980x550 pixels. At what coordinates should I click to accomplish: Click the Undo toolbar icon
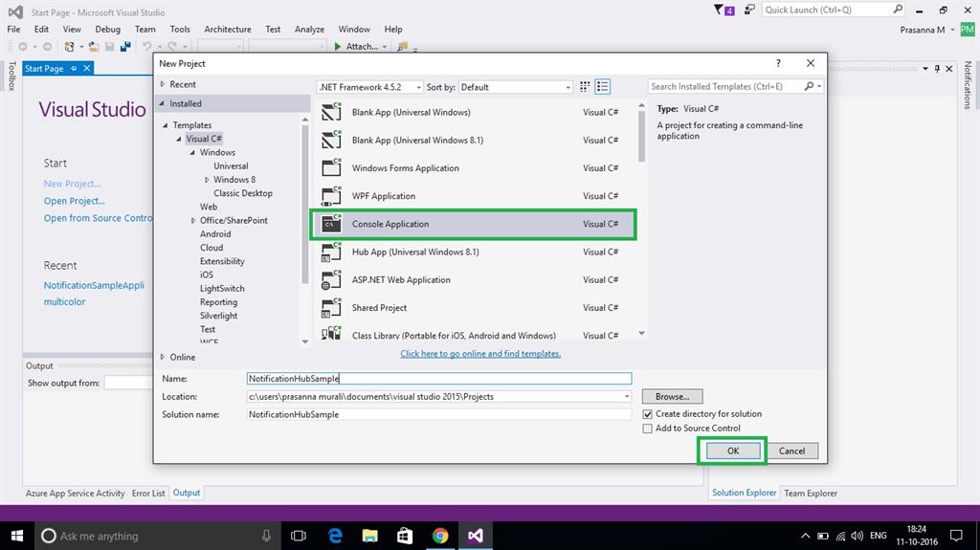tap(146, 46)
